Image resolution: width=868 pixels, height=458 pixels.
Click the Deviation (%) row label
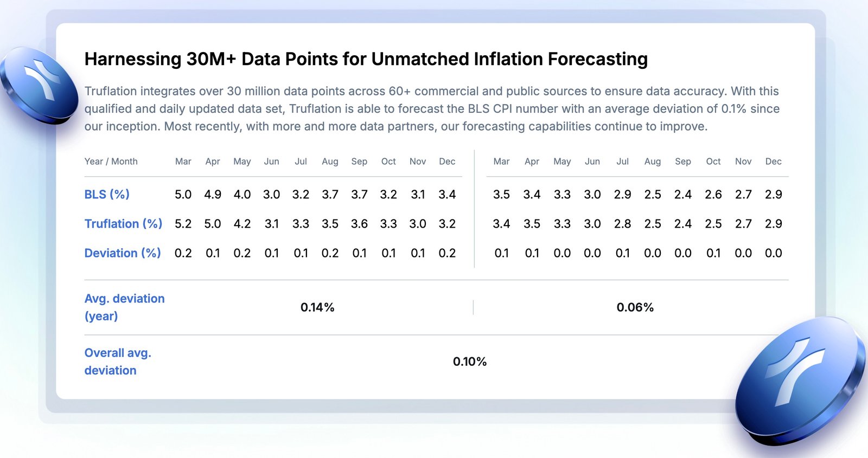coord(123,253)
